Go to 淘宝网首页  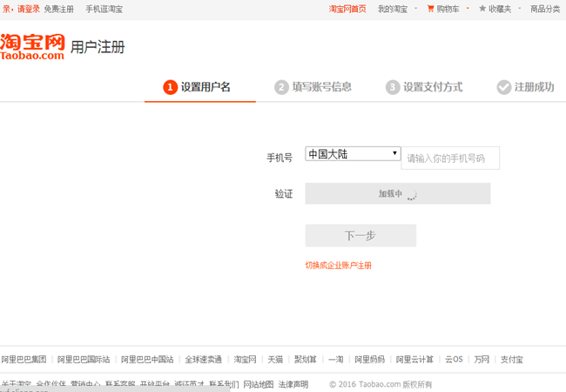347,9
